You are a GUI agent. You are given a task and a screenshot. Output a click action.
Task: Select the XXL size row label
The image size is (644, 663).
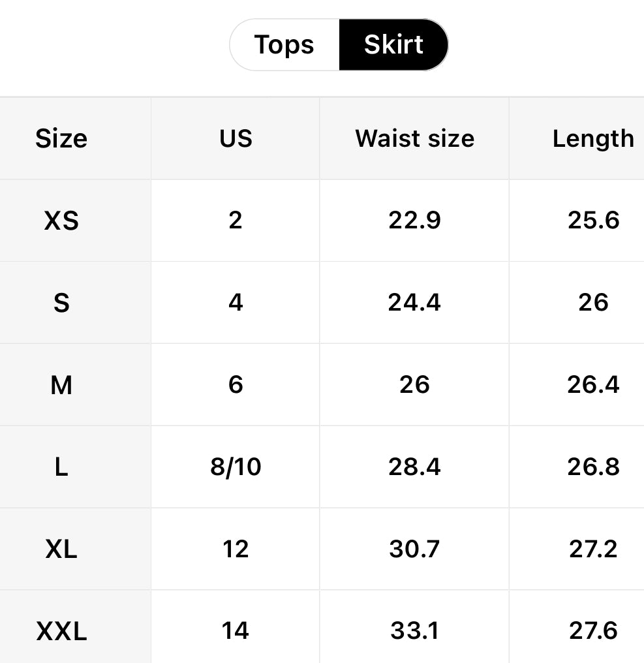pos(61,630)
